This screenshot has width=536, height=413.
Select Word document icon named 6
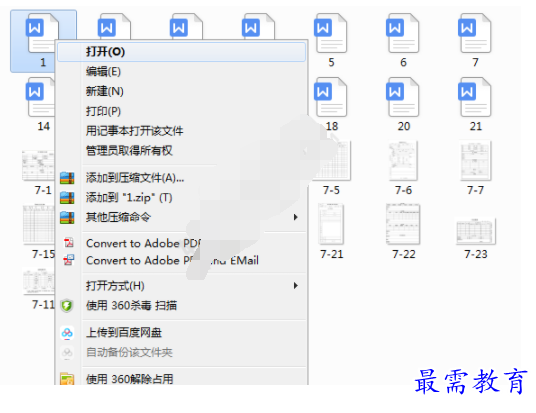click(403, 33)
